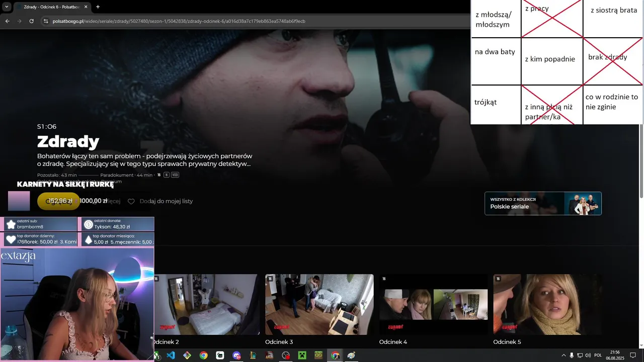The image size is (644, 362).
Task: Click the crossed bingo cell 'brak zdrady'
Action: tap(613, 61)
